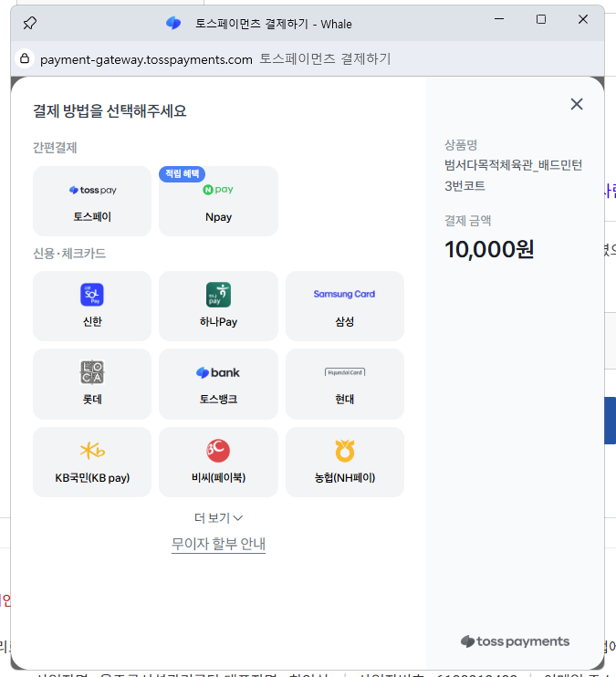Select the toss pay payment option

pos(92,202)
